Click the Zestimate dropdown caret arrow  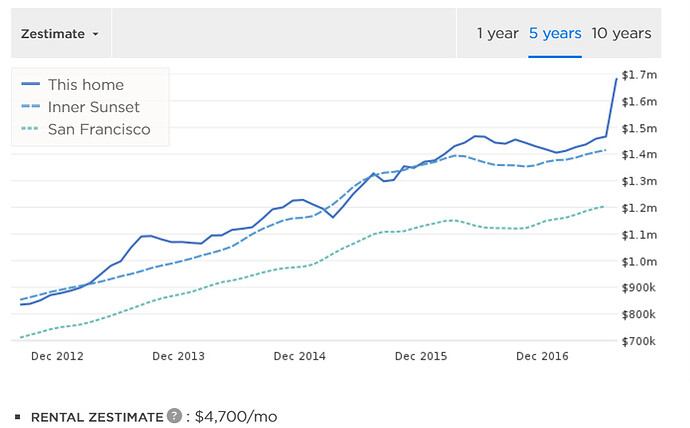[95, 34]
